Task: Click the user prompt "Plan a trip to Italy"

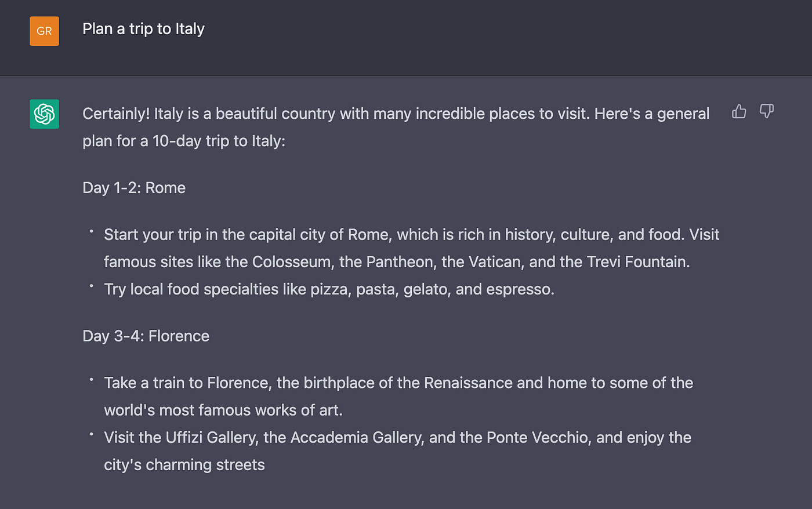Action: pyautogui.click(x=143, y=29)
